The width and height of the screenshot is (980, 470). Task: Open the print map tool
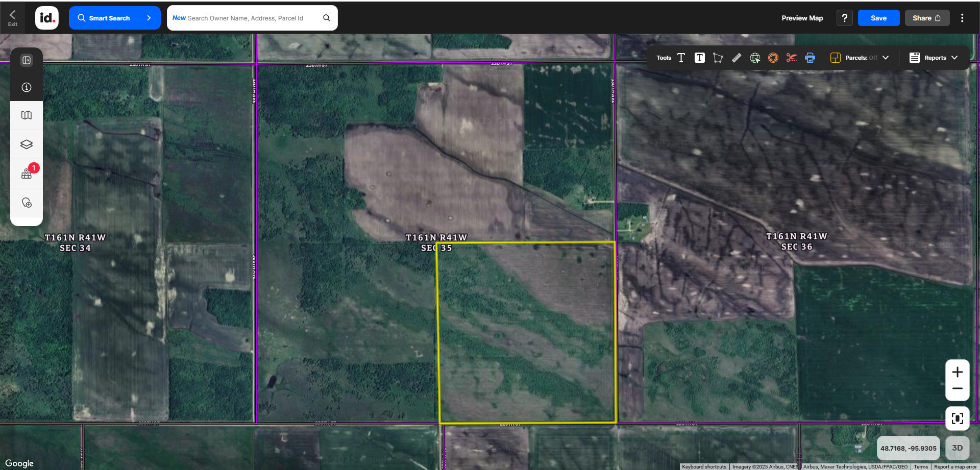(810, 58)
